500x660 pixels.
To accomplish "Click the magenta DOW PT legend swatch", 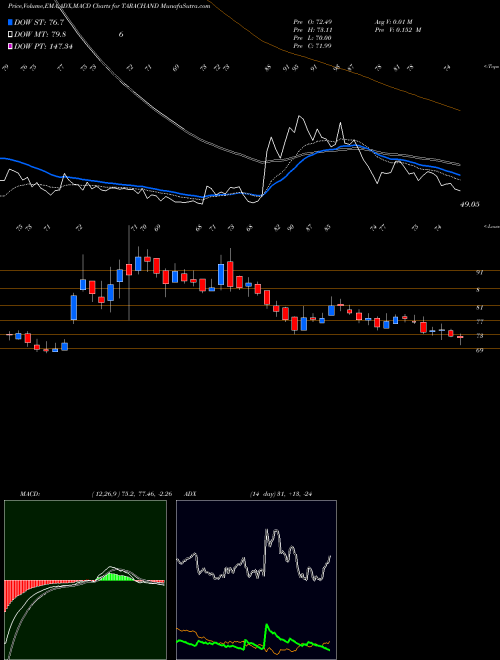I will click(10, 46).
